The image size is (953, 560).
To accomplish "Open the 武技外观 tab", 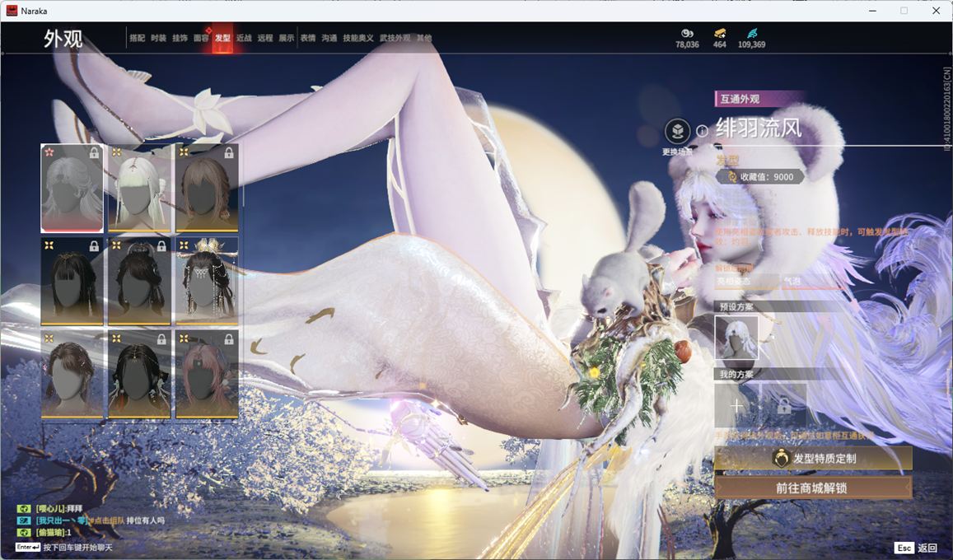I will (x=395, y=38).
